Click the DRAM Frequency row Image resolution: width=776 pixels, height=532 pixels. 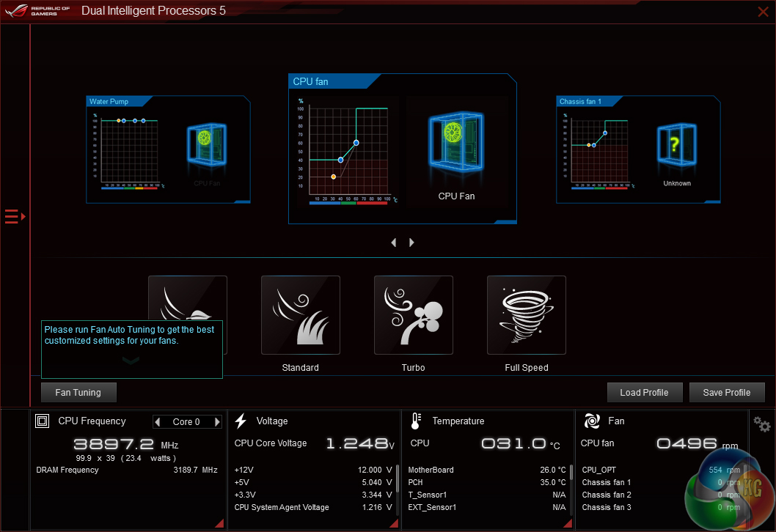click(127, 470)
